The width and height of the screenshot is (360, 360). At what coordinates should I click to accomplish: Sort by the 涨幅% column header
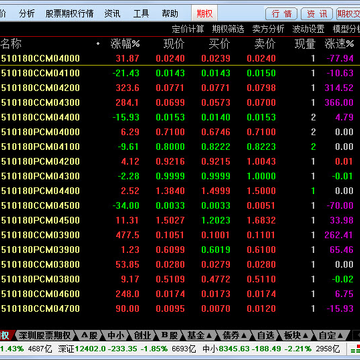point(125,44)
